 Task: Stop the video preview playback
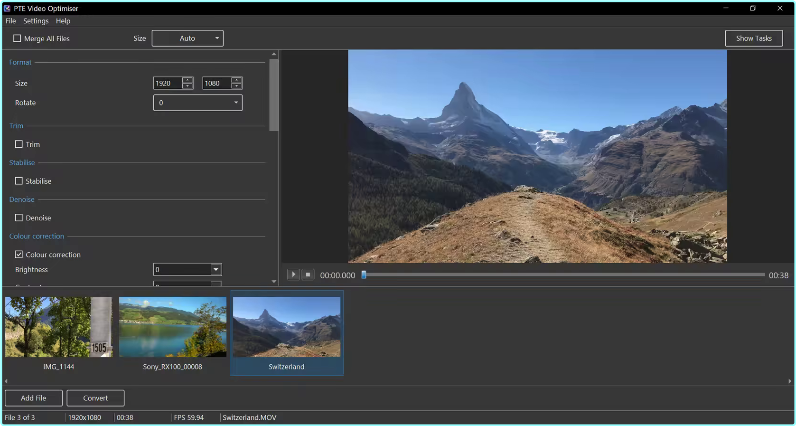point(308,275)
